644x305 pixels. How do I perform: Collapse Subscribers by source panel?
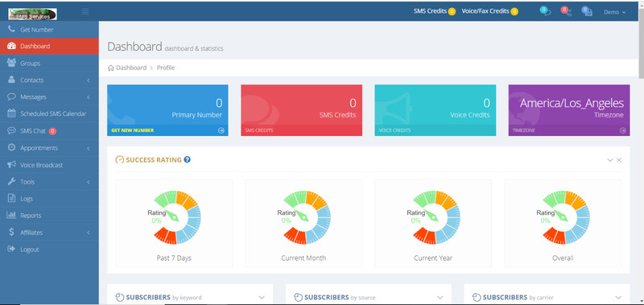click(x=440, y=297)
